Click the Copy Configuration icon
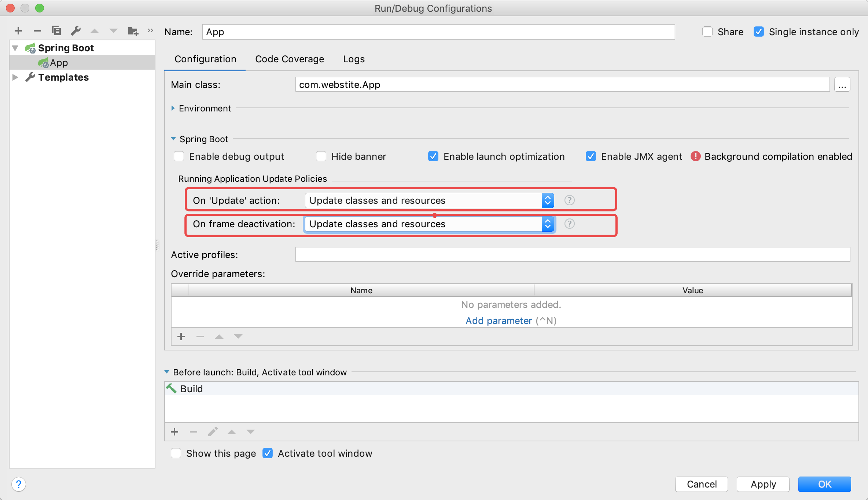868x500 pixels. coord(56,31)
